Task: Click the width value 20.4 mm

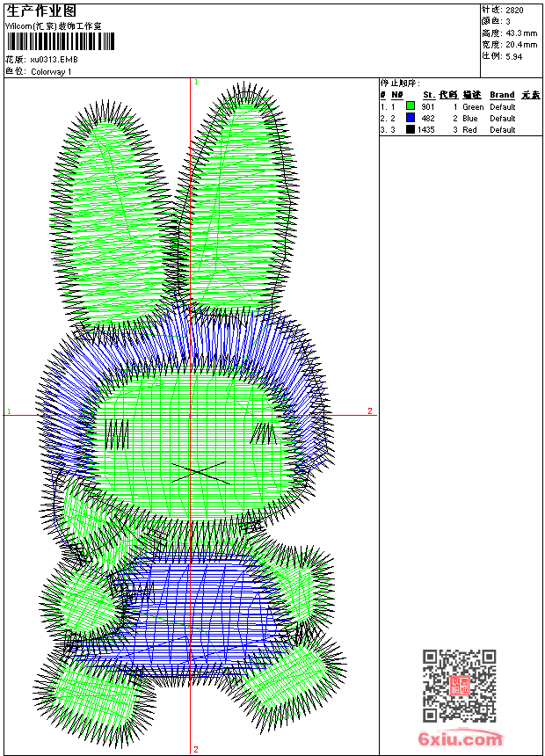Action: [x=521, y=45]
